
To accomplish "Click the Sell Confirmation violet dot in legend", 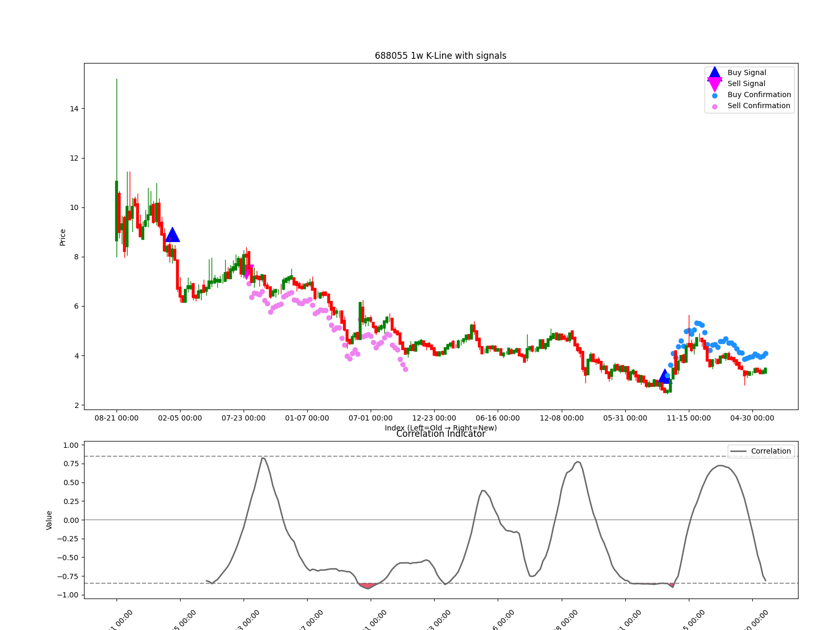I will coord(715,107).
